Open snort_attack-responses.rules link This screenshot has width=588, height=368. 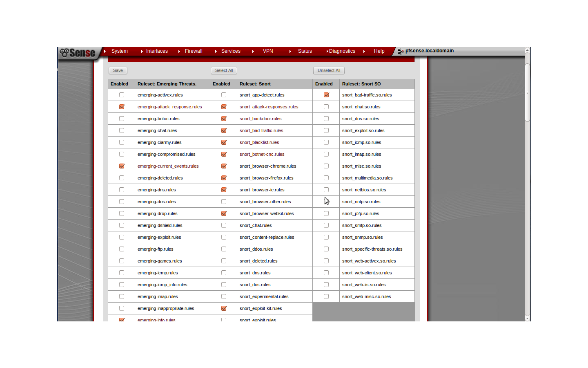[x=269, y=107]
